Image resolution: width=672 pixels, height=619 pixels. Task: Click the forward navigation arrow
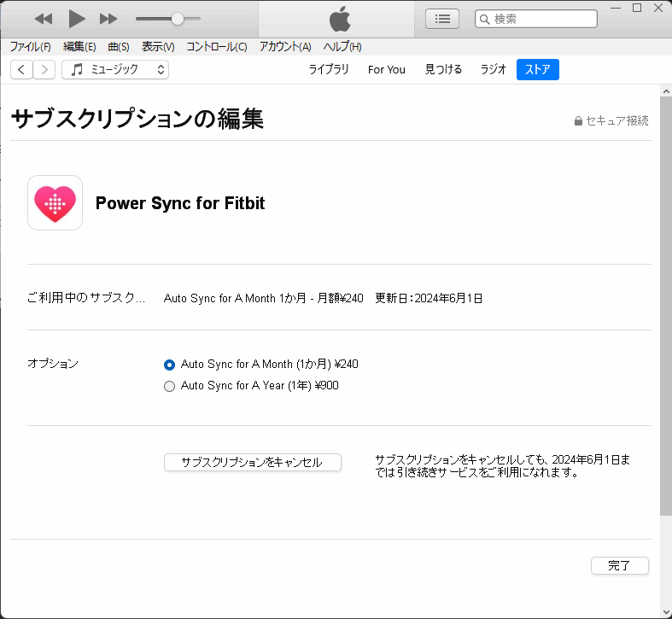click(x=44, y=70)
